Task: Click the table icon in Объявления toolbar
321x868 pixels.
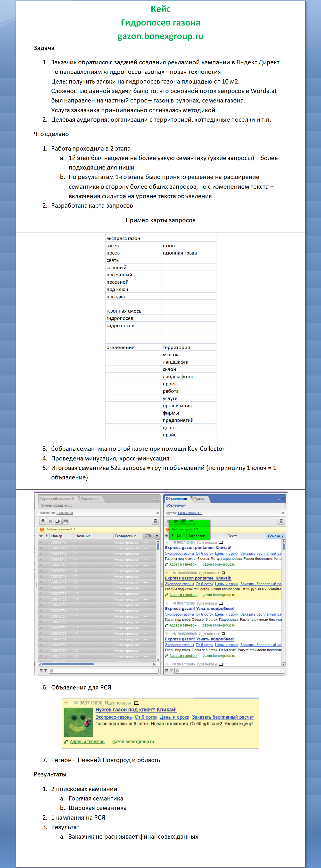Action: [191, 521]
